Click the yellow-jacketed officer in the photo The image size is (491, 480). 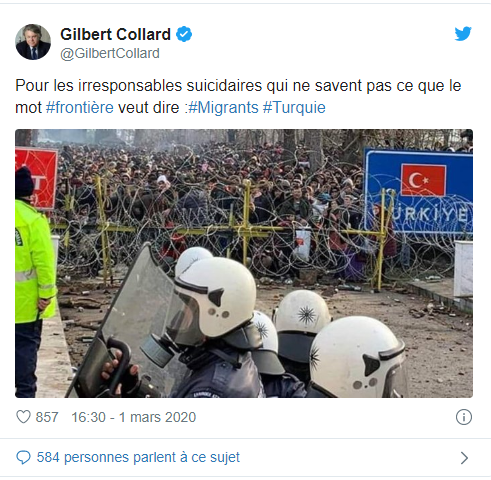pos(34,282)
